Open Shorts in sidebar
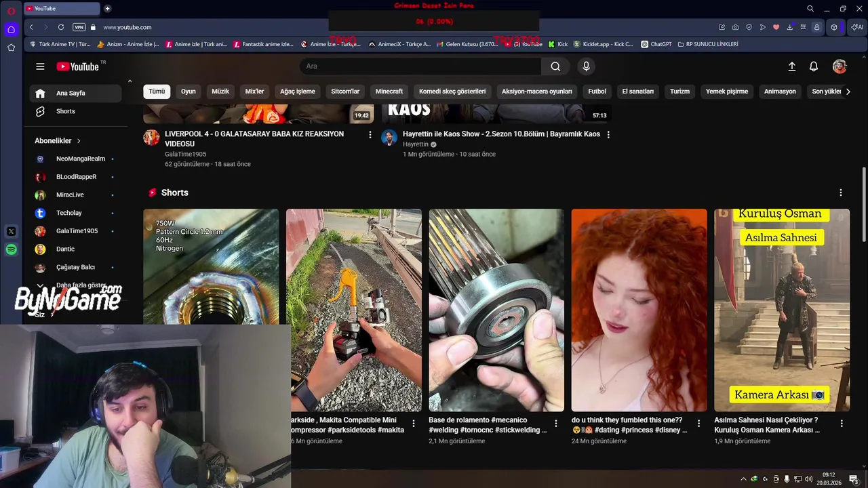The height and width of the screenshot is (488, 868). click(75, 111)
